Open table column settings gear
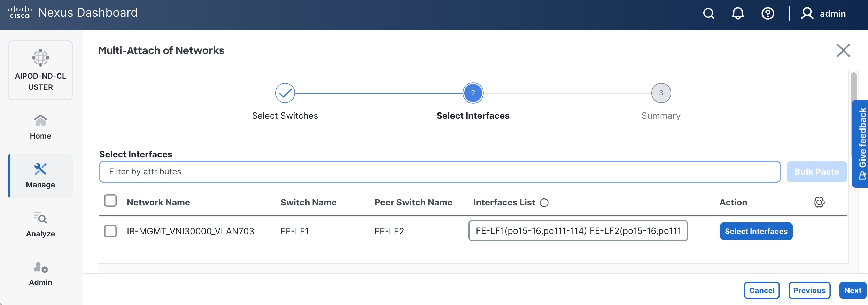 (x=819, y=202)
